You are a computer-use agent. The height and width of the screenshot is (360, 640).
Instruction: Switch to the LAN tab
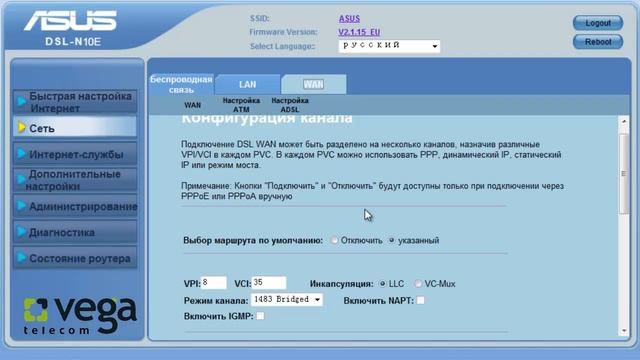247,84
